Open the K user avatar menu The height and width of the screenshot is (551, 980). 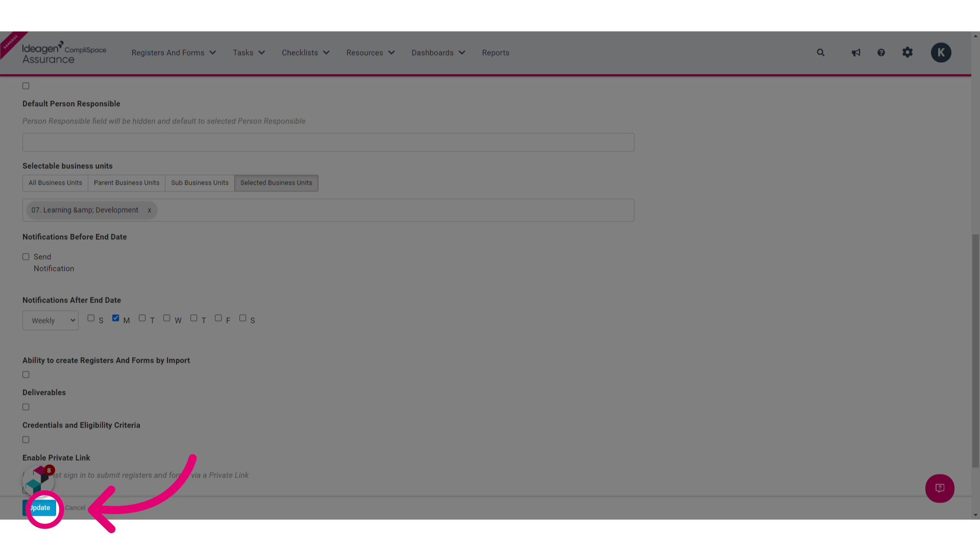(941, 53)
